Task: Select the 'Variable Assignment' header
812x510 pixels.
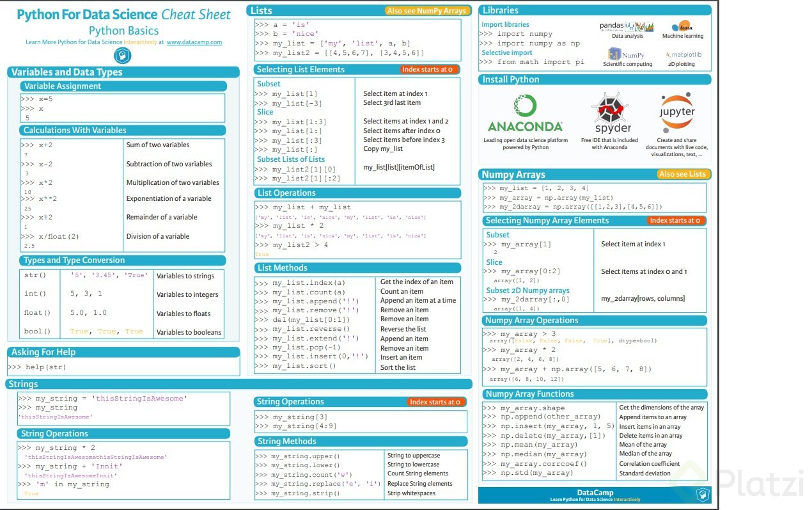Action: click(123, 86)
